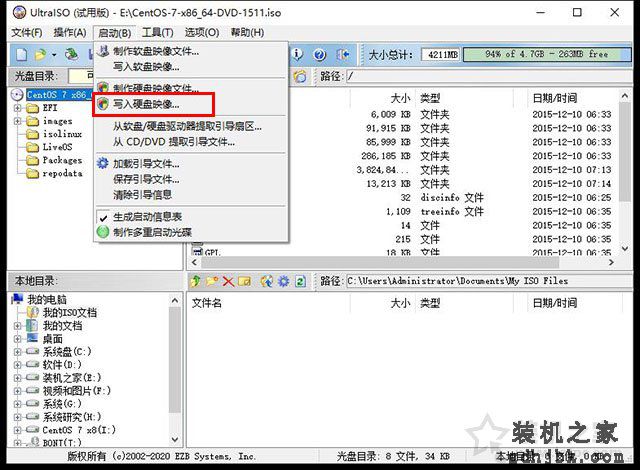The height and width of the screenshot is (470, 640).
Task: Click the 'treeinfo 文件' type cell
Action: (452, 211)
